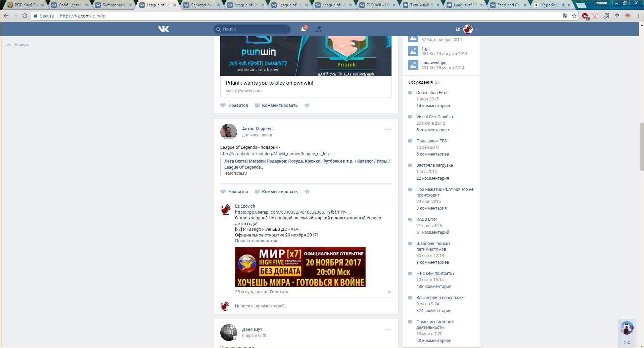Reply to Ez Ezovich comment (Ответить)
This screenshot has height=348, width=644.
click(279, 292)
